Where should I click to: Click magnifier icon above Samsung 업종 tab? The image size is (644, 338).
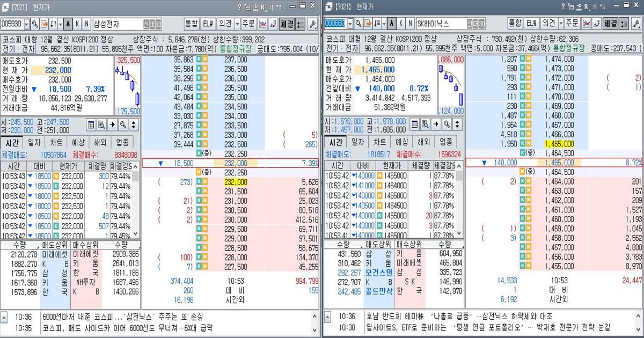tap(123, 124)
